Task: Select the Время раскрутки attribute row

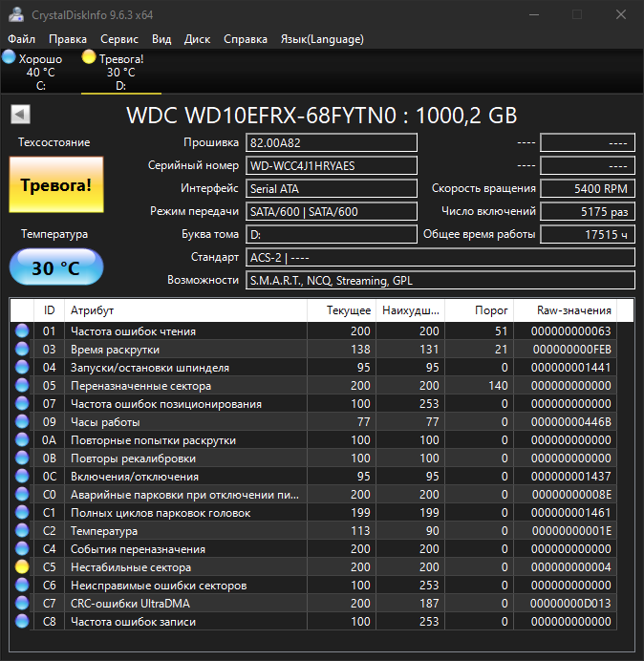Action: pos(313,349)
